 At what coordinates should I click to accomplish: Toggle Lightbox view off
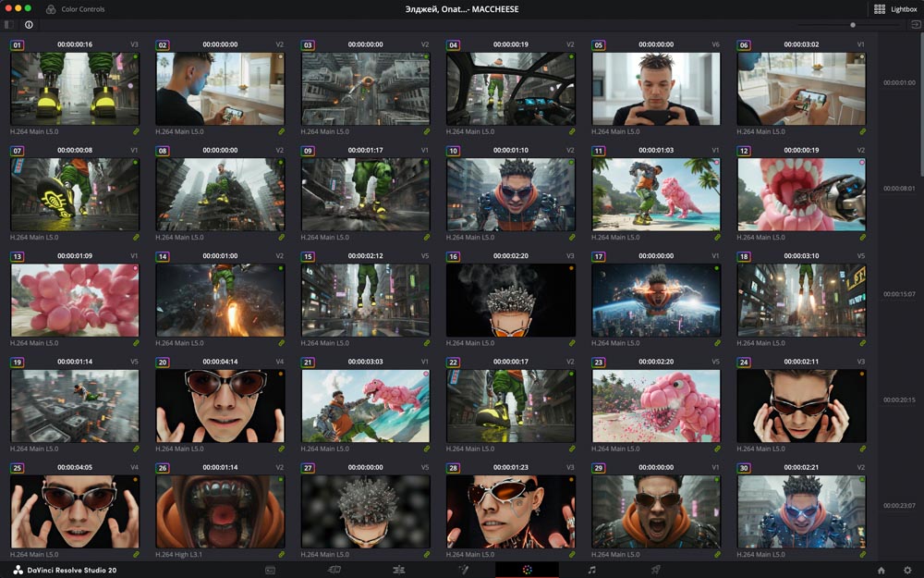[x=894, y=8]
